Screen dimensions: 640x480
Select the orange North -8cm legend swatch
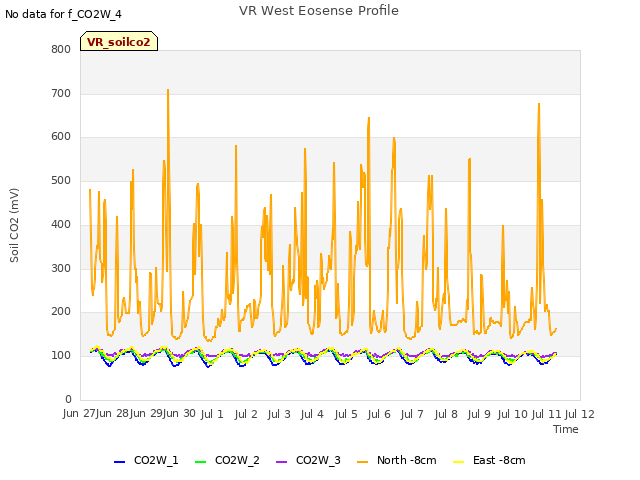[x=362, y=462]
